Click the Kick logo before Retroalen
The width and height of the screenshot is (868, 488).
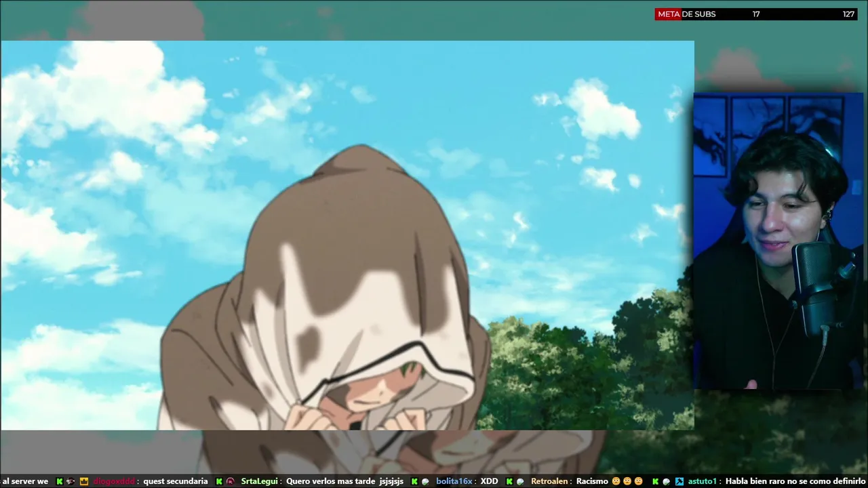509,481
